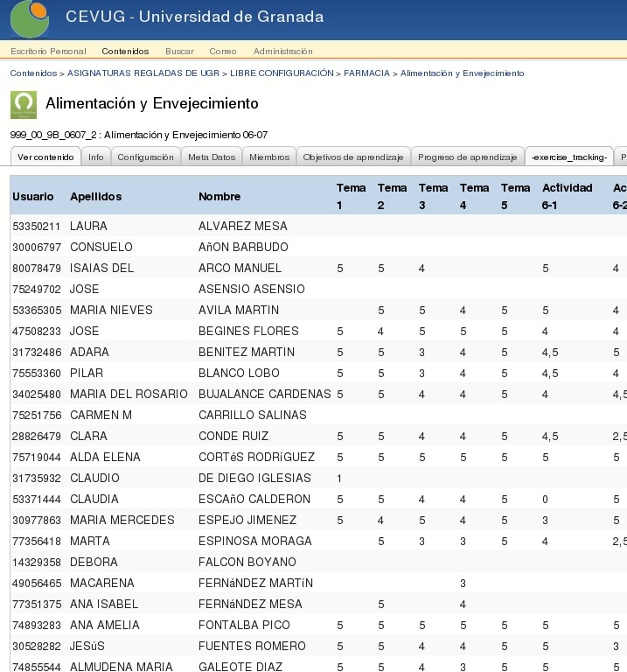This screenshot has width=627, height=672.
Task: Select the -exercise_tracking- tab
Action: pyautogui.click(x=569, y=157)
